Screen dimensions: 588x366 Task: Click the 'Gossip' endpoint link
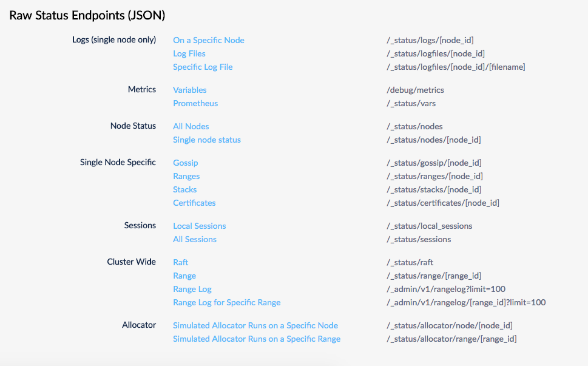click(x=185, y=163)
